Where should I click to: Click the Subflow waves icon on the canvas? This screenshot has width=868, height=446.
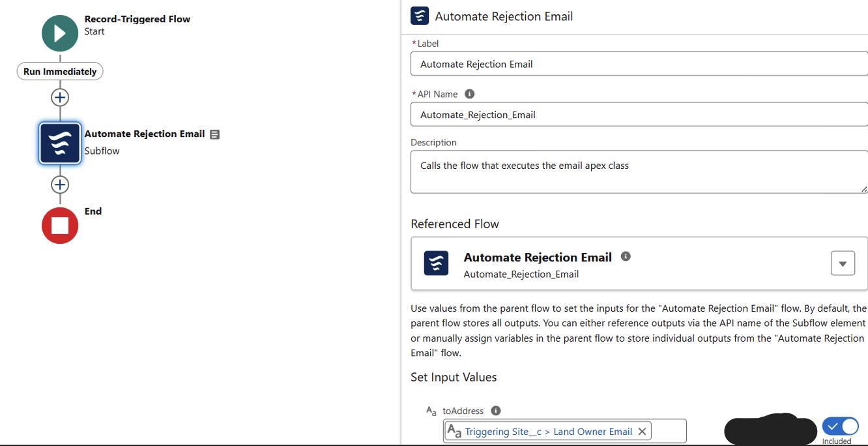pyautogui.click(x=60, y=143)
